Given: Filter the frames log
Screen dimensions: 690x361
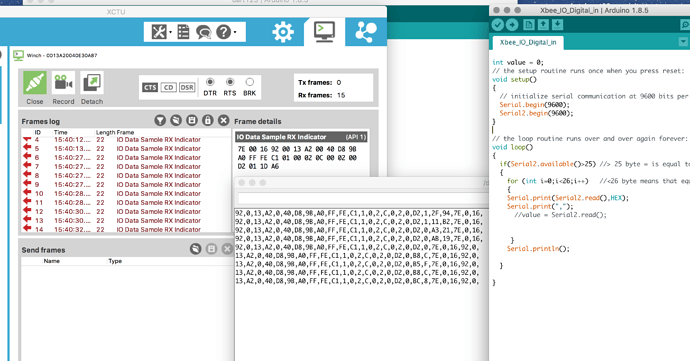Looking at the screenshot, I should coord(160,120).
